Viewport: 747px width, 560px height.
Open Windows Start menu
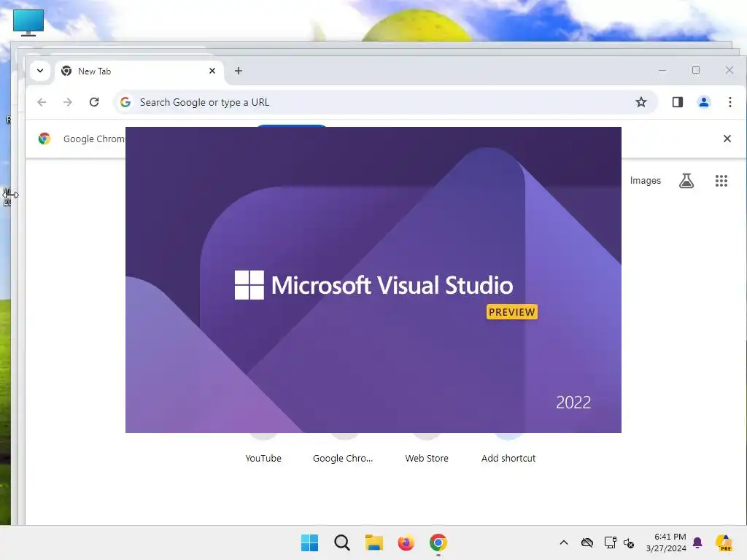click(x=309, y=542)
